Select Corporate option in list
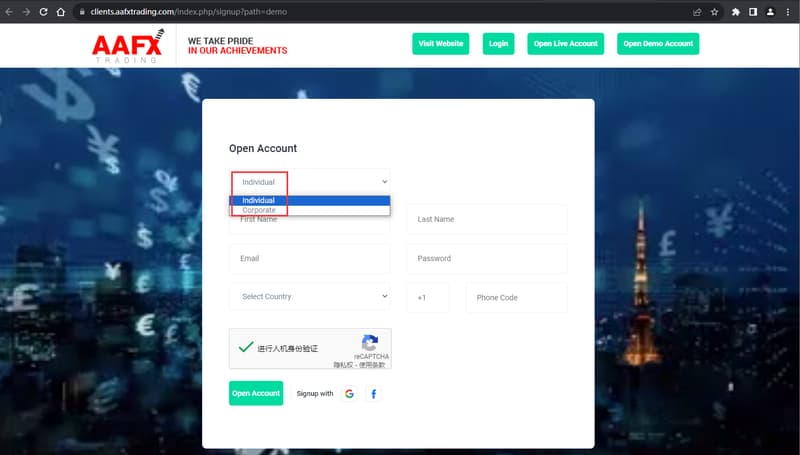 click(x=310, y=210)
